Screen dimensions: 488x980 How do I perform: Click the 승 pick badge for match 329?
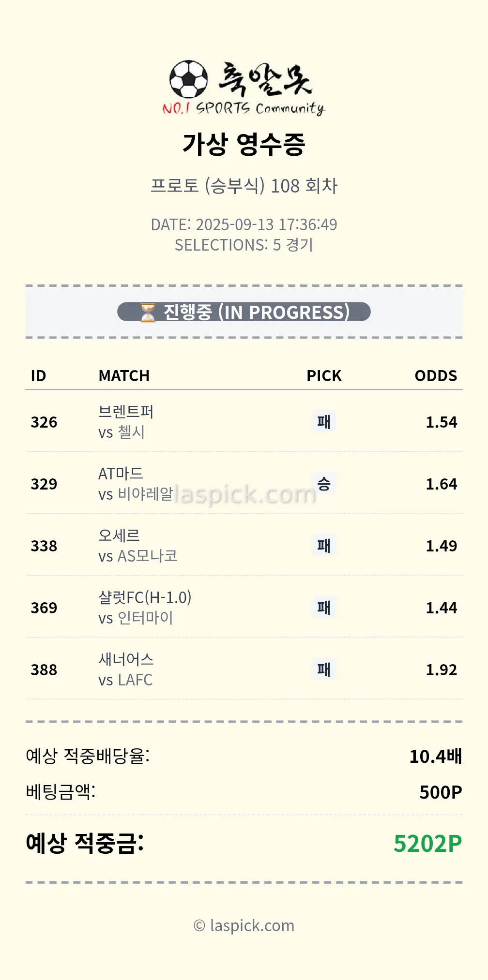click(324, 484)
